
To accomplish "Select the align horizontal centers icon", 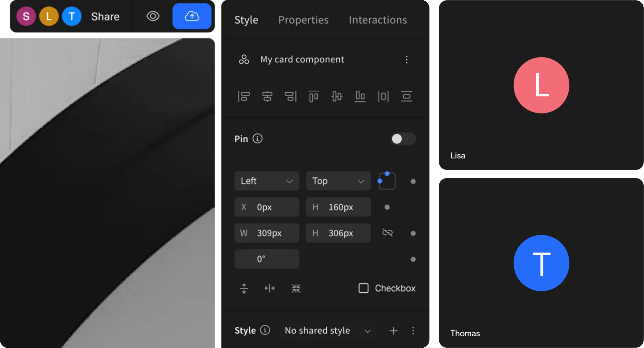I will (x=267, y=96).
